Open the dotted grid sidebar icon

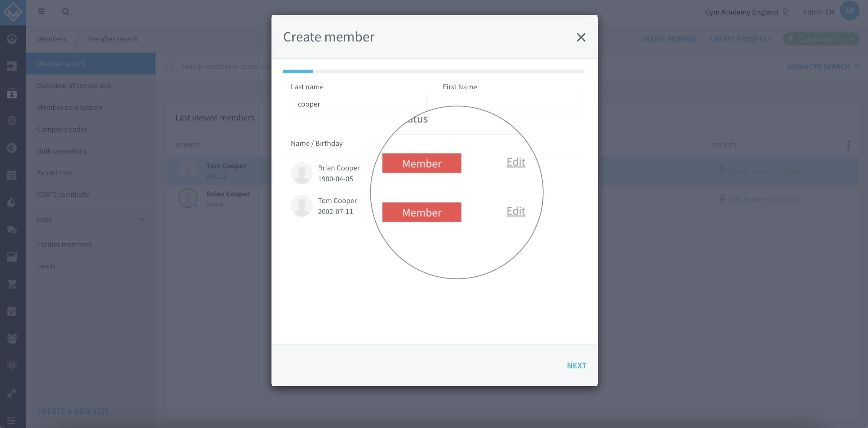pyautogui.click(x=12, y=366)
